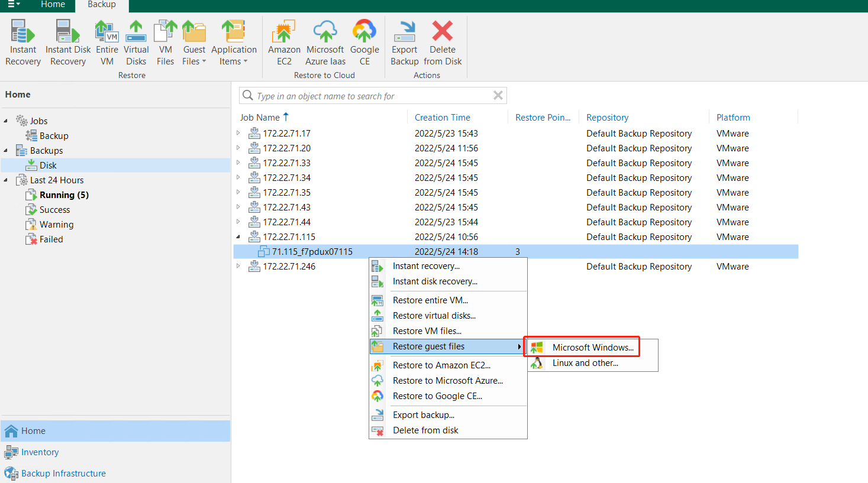Open the Inventory navigation view
Screen dimensions: 868x483
115,452
